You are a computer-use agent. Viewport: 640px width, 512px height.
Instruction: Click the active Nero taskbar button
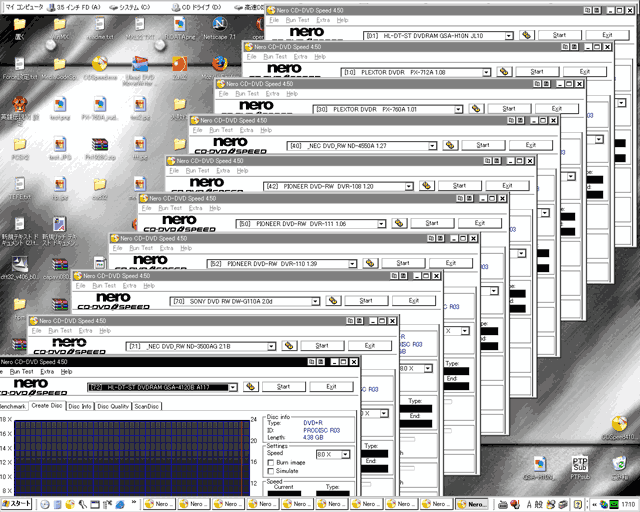pyautogui.click(x=471, y=504)
